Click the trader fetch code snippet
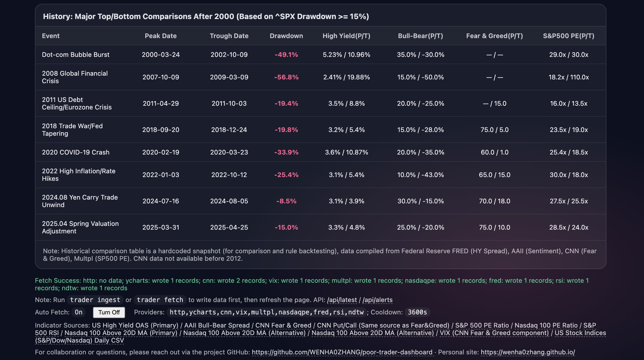The height and width of the screenshot is (360, 644). click(x=160, y=300)
